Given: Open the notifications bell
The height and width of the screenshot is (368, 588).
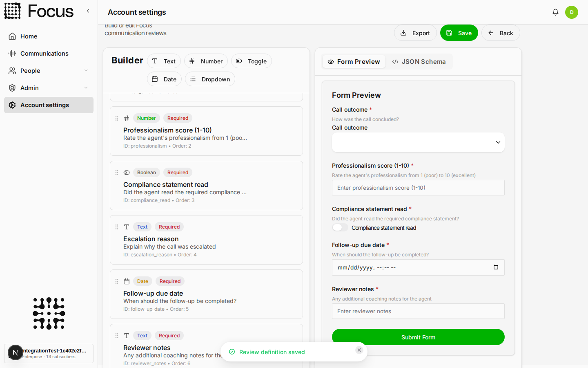Looking at the screenshot, I should click(x=555, y=12).
